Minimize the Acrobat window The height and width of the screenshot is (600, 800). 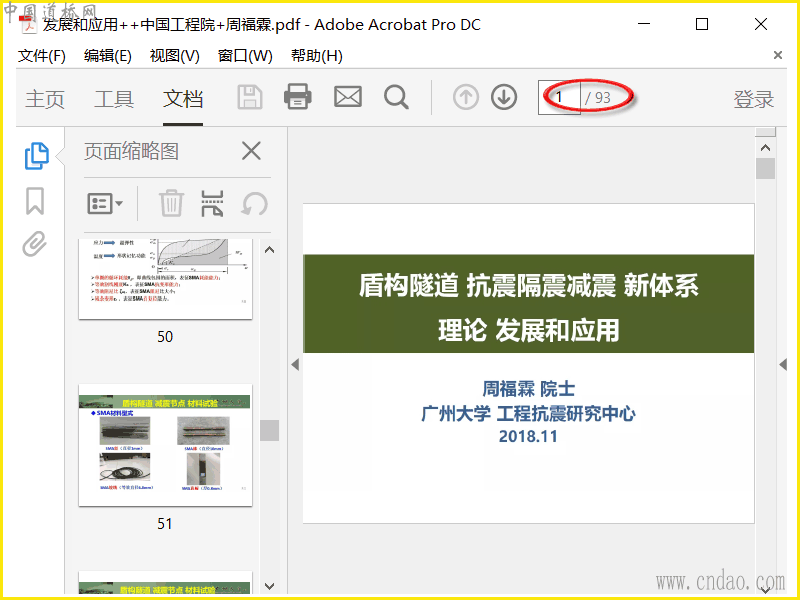coord(644,24)
